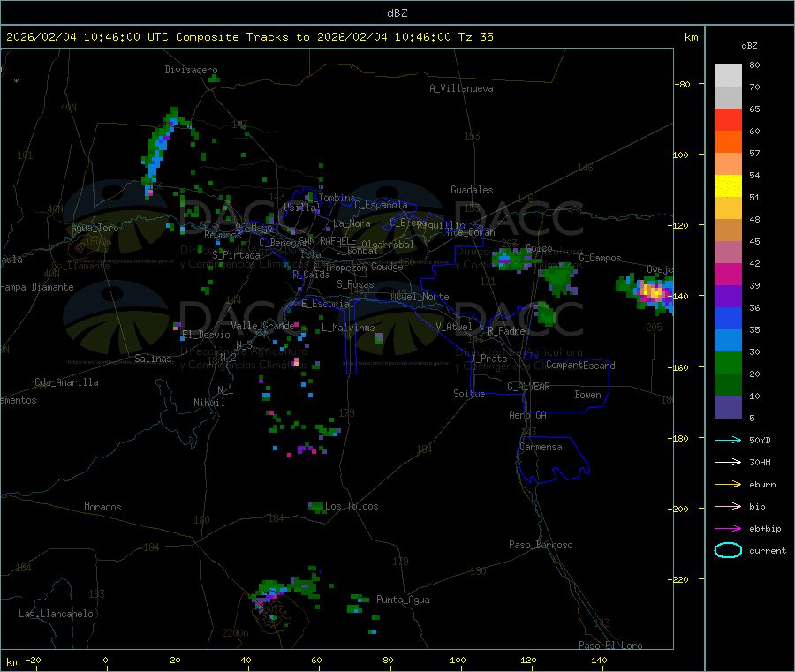Pick the purple 5-10 dBZ color swatch

click(x=728, y=407)
